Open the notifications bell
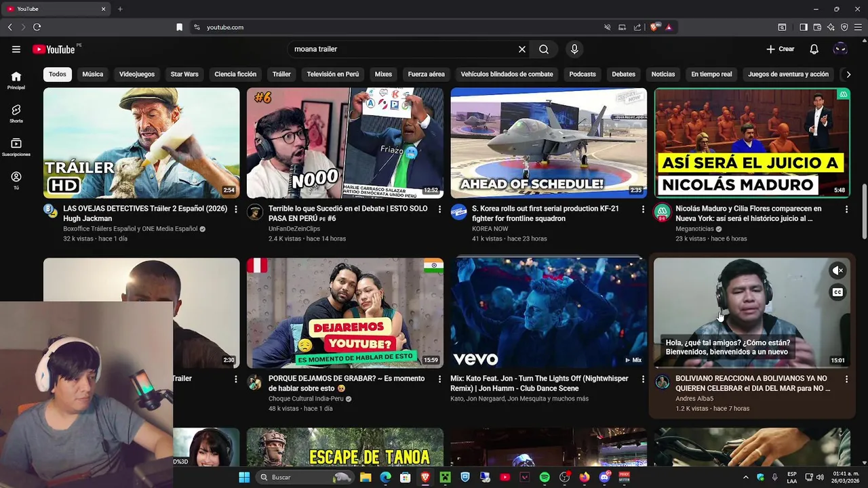868x488 pixels. [814, 49]
